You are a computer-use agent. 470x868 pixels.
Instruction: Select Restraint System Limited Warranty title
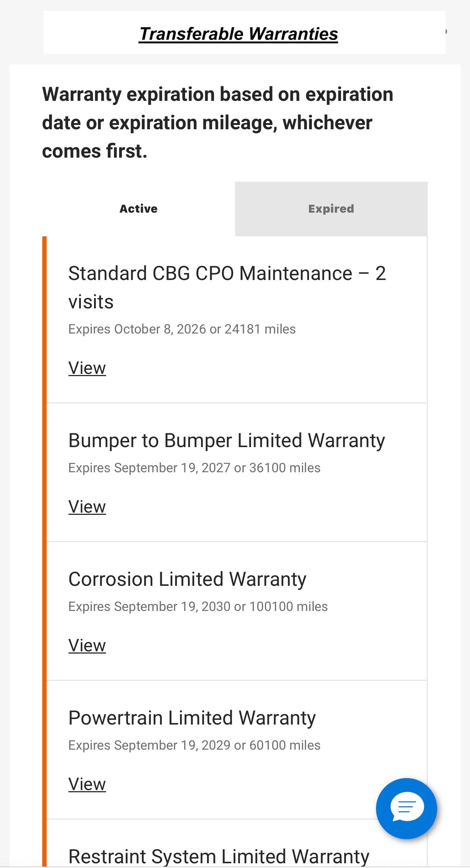(219, 856)
